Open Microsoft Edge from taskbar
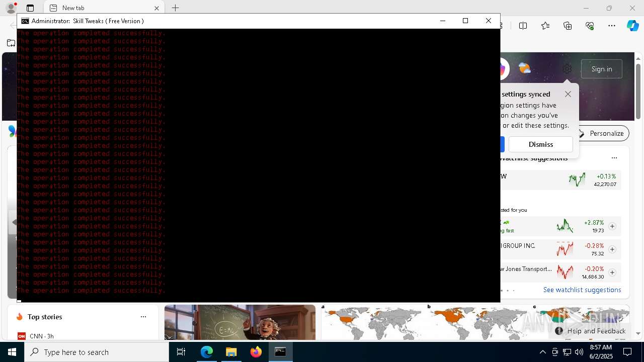The height and width of the screenshot is (362, 644). pos(207,352)
